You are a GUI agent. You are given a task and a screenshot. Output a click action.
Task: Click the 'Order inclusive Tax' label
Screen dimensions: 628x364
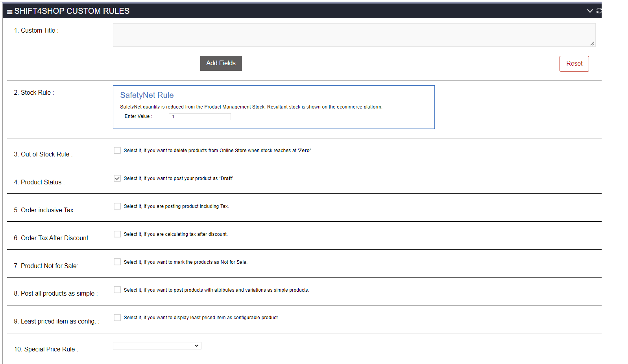[45, 210]
